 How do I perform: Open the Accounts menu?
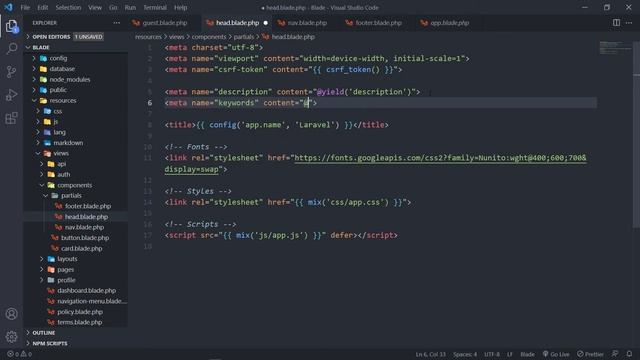coord(11,314)
